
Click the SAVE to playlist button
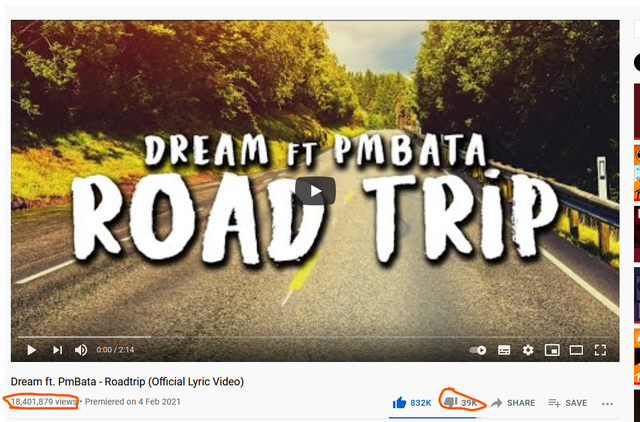[x=567, y=403]
